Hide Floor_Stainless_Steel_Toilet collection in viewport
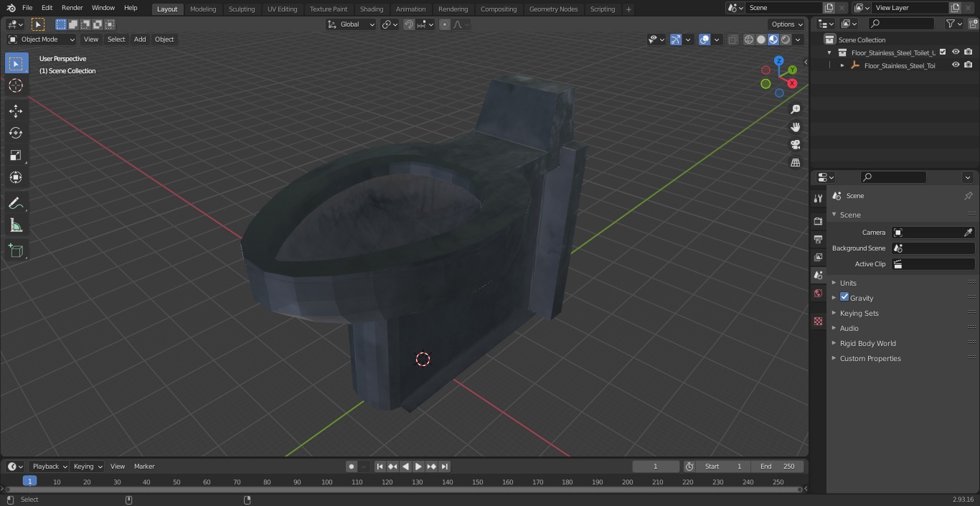The width and height of the screenshot is (980, 506). (x=956, y=52)
